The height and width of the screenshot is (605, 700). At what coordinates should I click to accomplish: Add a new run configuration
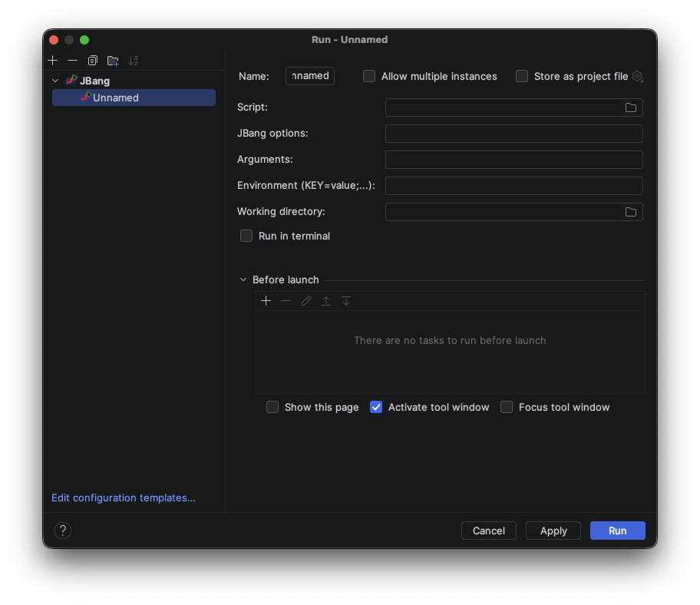[x=53, y=61]
